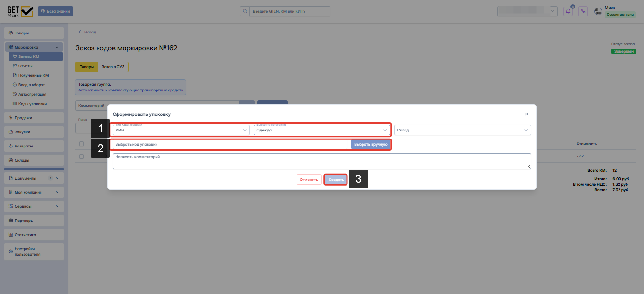
Task: Tick the checkbox in the 7.32 row
Action: coord(82,156)
